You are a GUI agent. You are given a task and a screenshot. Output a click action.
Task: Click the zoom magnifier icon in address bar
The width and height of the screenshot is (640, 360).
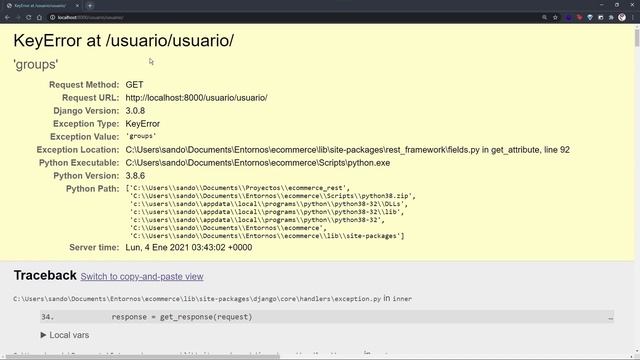pyautogui.click(x=544, y=18)
